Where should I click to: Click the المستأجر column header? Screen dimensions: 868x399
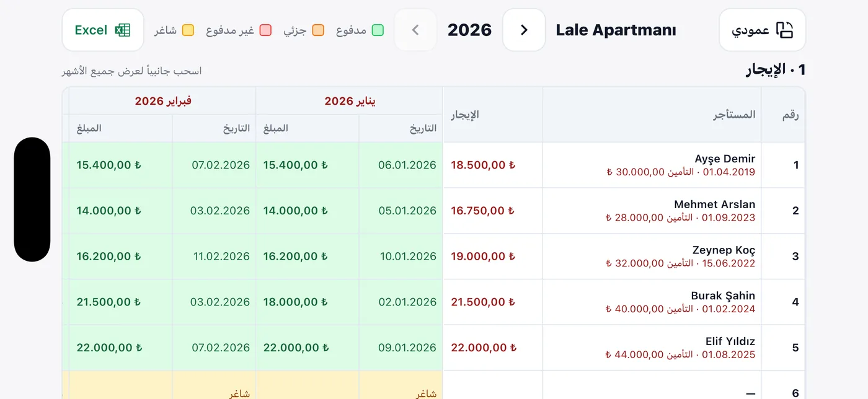coord(734,114)
